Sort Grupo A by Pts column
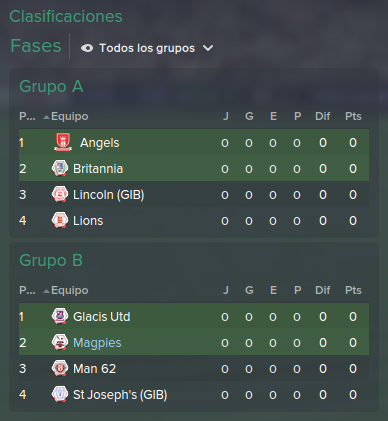Viewport: 388px width, 421px height. [x=353, y=116]
